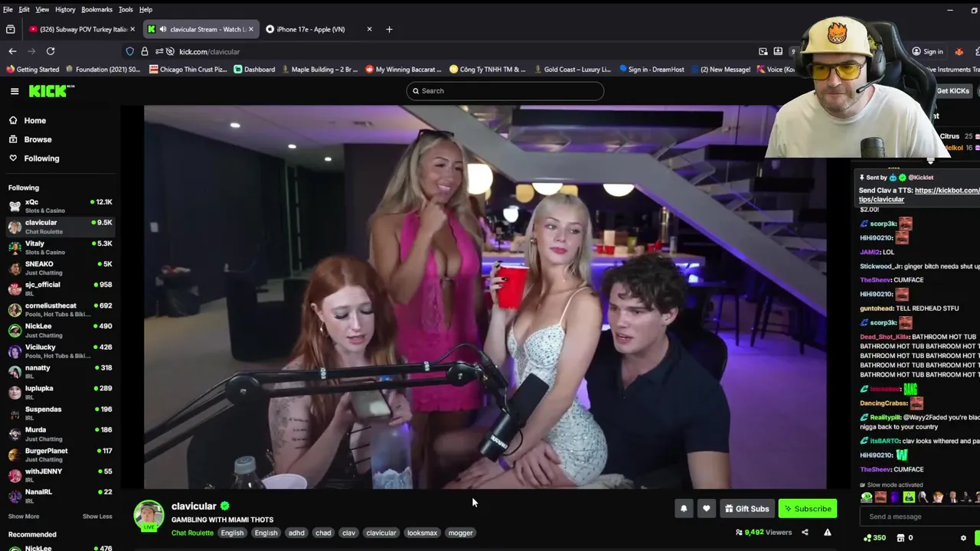This screenshot has width=980, height=551.
Task: Click clavicular's live avatar below video
Action: [x=149, y=516]
